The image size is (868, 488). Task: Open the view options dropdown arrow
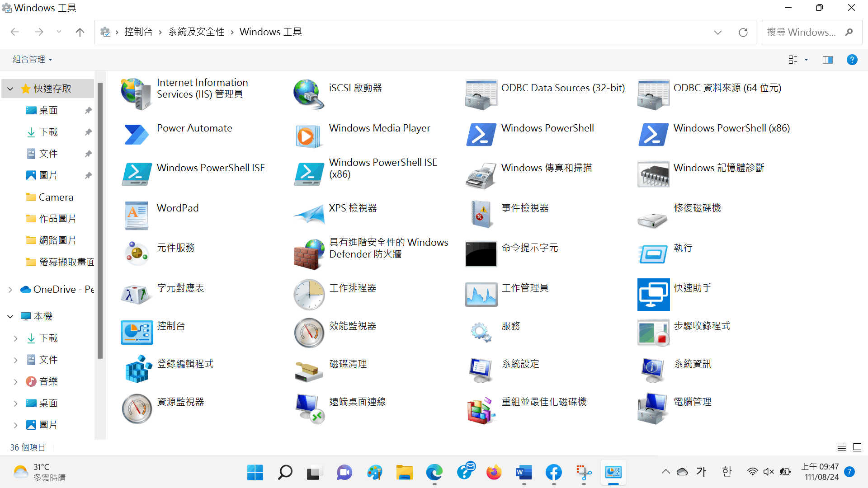pyautogui.click(x=806, y=60)
